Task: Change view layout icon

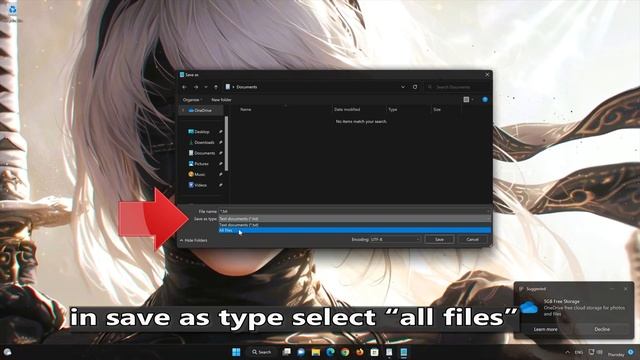Action: [x=466, y=100]
